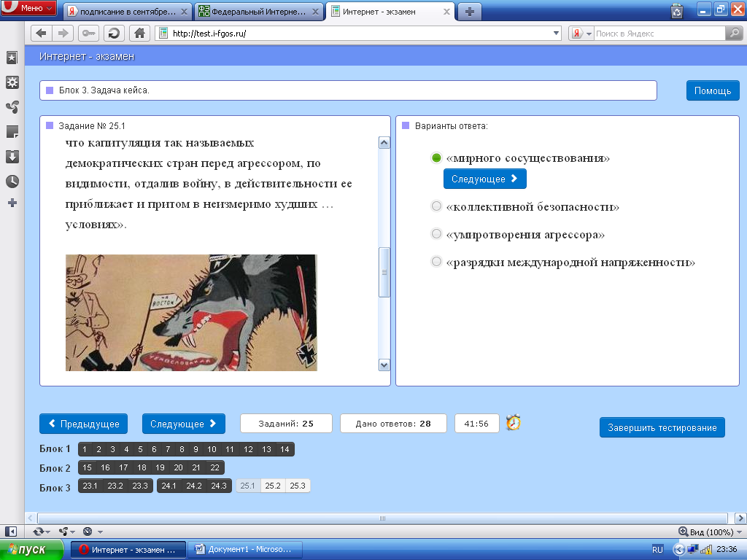Screen dimensions: 747x560
Task: Click the browser Back arrow button
Action: pos(42,34)
